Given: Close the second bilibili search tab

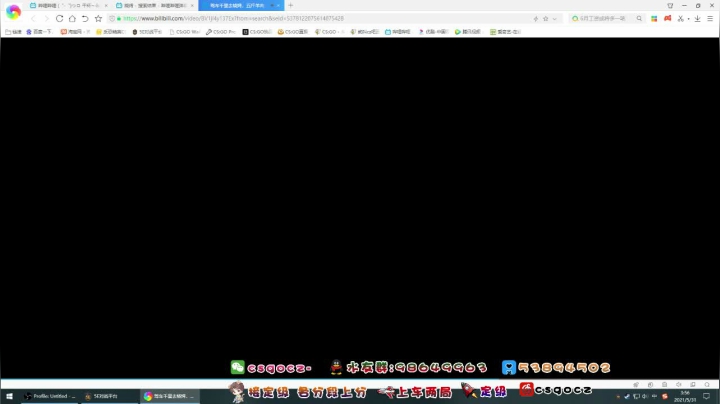Looking at the screenshot, I should (x=192, y=6).
